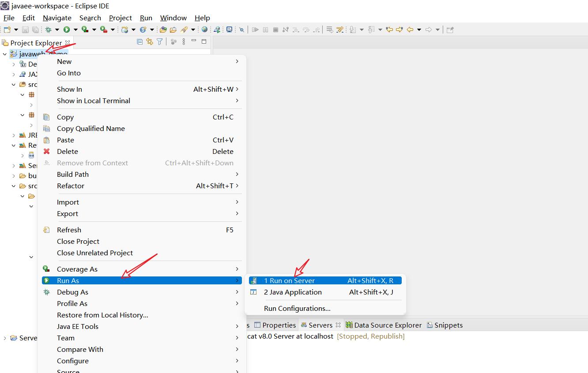Viewport: 588px width, 373px height.
Task: Open the Java EE perspective globe icon
Action: [204, 29]
